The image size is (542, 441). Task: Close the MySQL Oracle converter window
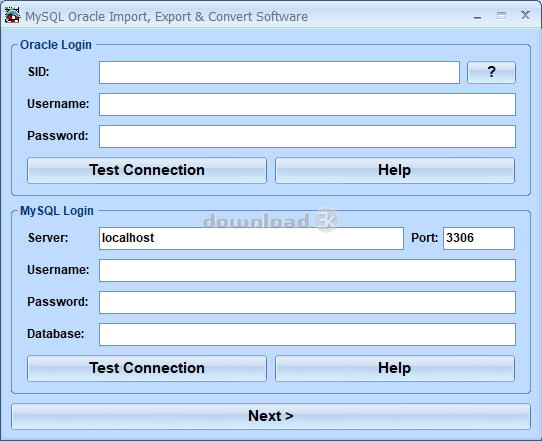pos(525,15)
